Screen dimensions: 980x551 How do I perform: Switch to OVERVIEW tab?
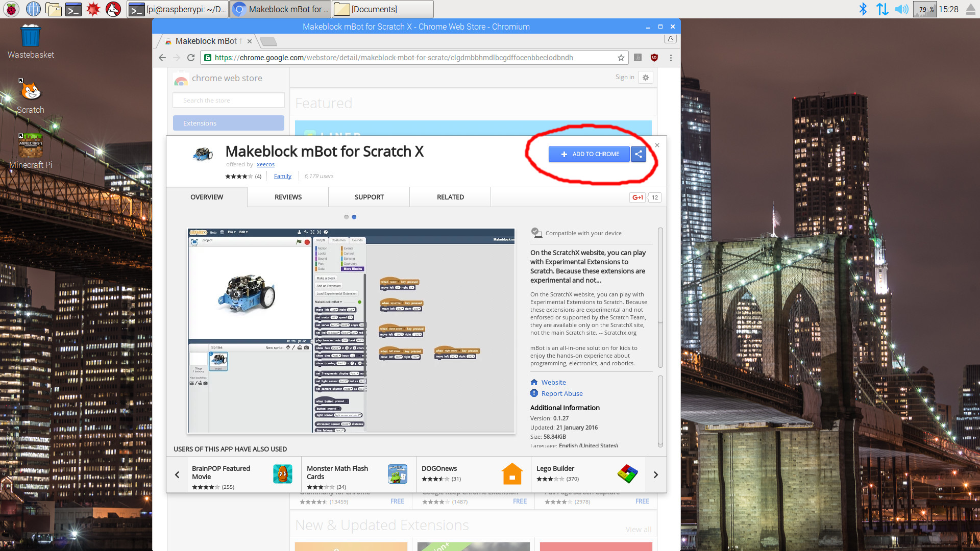click(207, 197)
